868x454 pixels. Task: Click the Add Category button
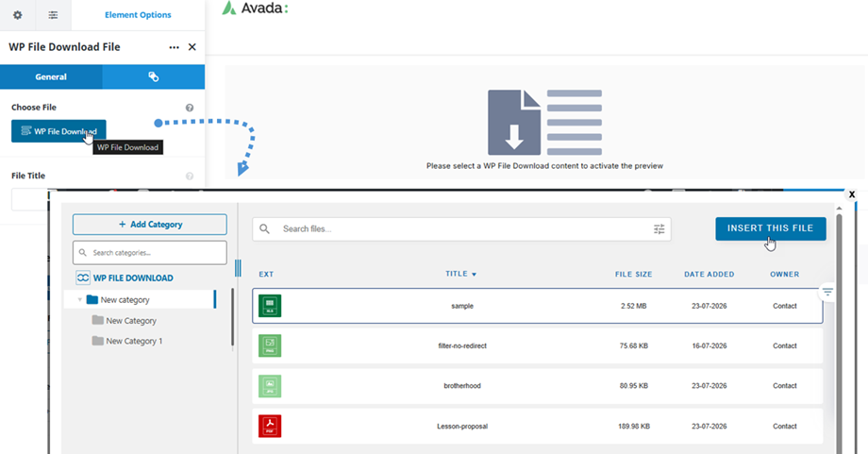point(149,225)
